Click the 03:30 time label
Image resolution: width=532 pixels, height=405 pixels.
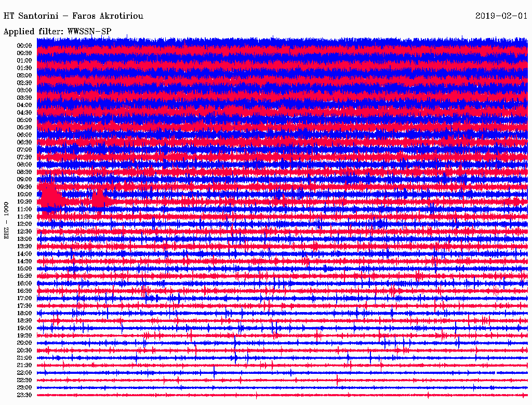click(24, 98)
